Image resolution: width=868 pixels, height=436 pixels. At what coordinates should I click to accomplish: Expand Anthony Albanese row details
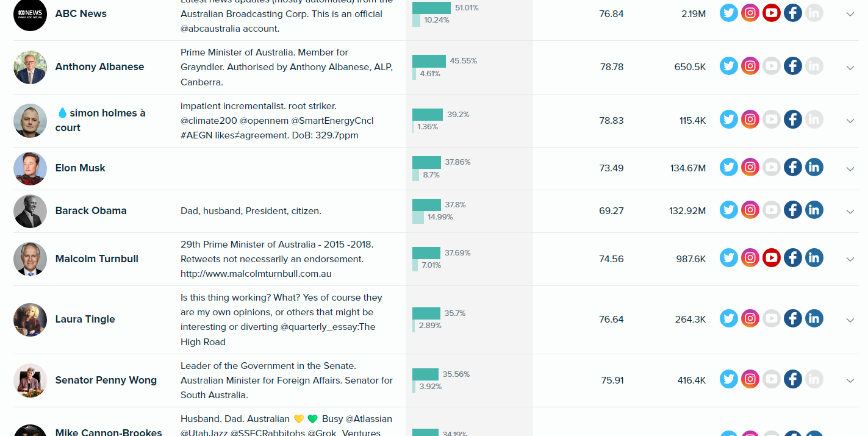pyautogui.click(x=850, y=68)
